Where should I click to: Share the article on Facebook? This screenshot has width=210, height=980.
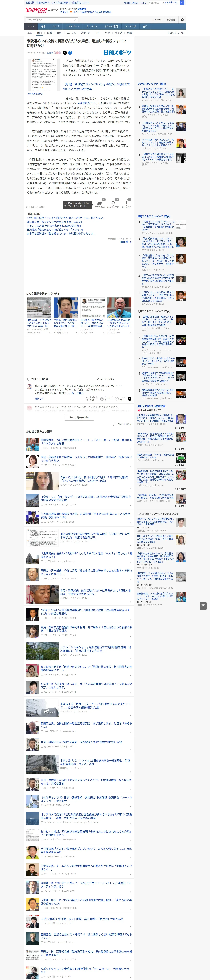click(x=70, y=53)
